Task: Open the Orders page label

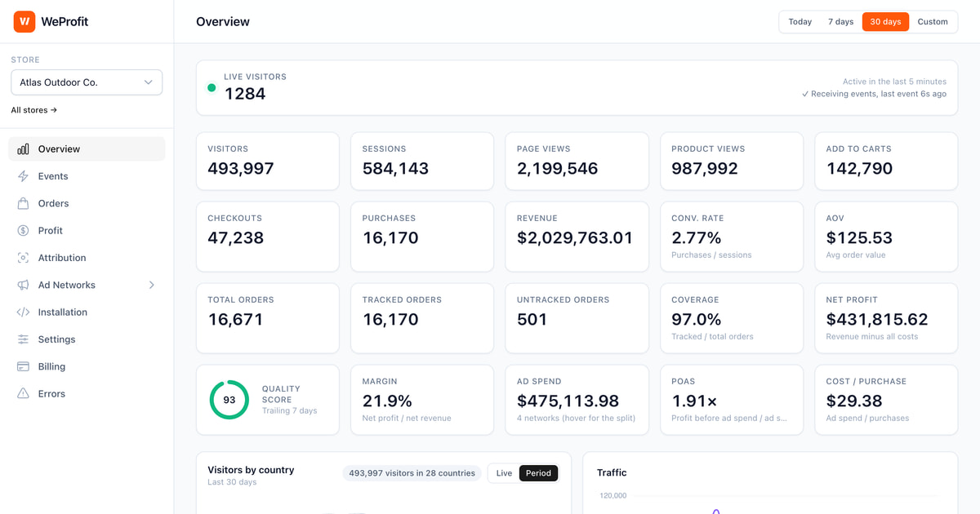Action: (x=53, y=203)
